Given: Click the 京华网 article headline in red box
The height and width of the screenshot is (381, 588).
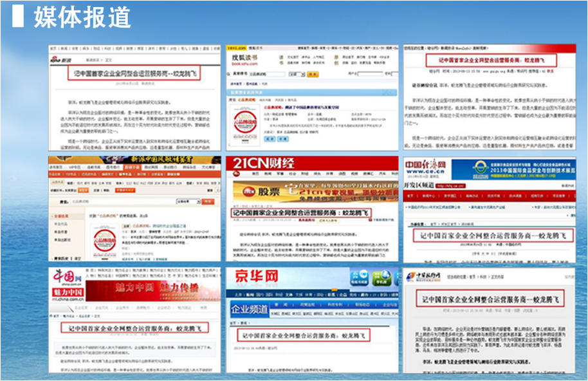Looking at the screenshot, I should click(x=296, y=335).
